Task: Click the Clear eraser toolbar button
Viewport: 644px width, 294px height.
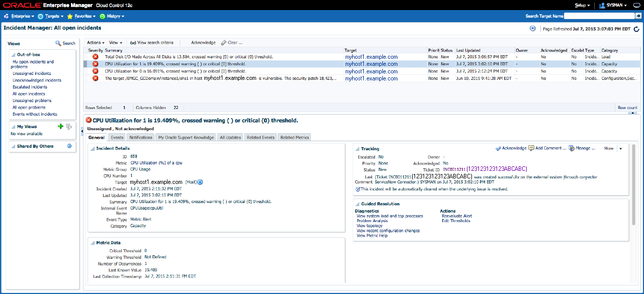Action: pos(231,43)
